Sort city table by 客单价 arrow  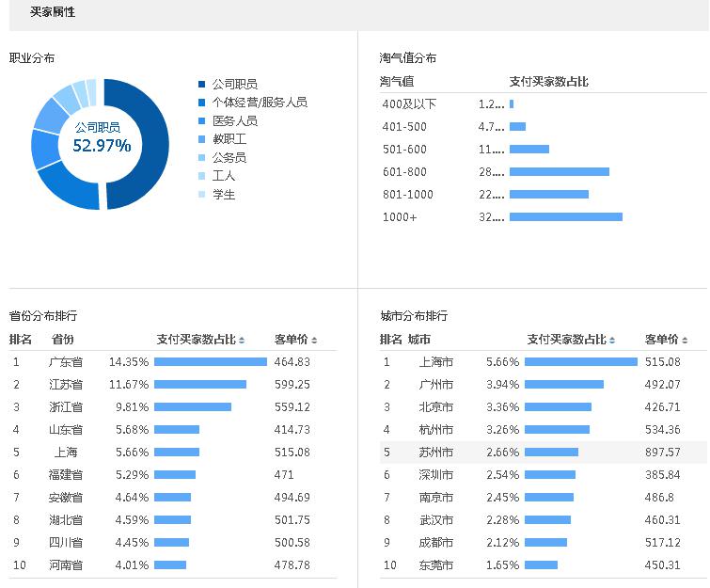[x=685, y=341]
